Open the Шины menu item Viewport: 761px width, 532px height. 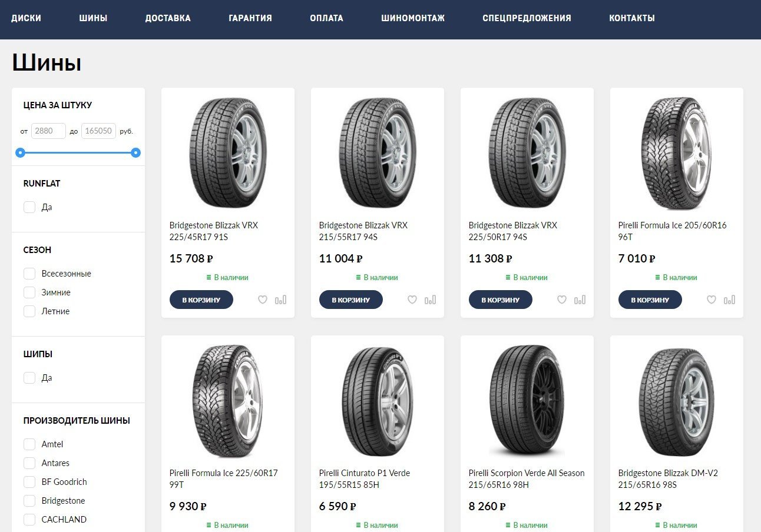(93, 18)
